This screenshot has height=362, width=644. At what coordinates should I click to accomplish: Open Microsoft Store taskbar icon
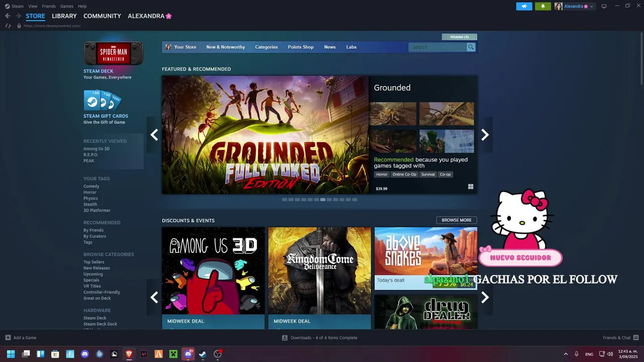[55, 354]
